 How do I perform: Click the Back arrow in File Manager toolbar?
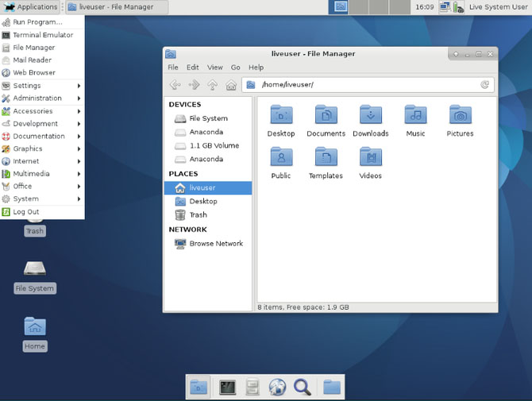click(x=175, y=85)
